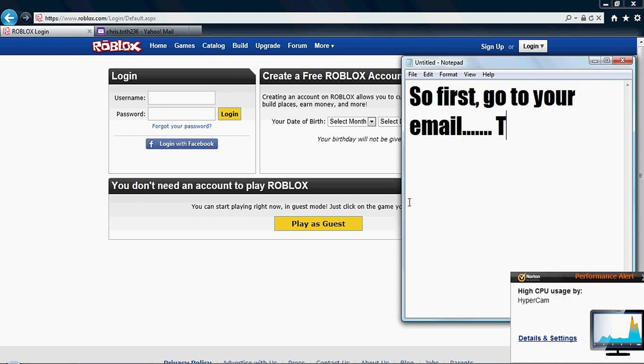The width and height of the screenshot is (644, 364).
Task: Open the Forgot your password link
Action: click(182, 126)
